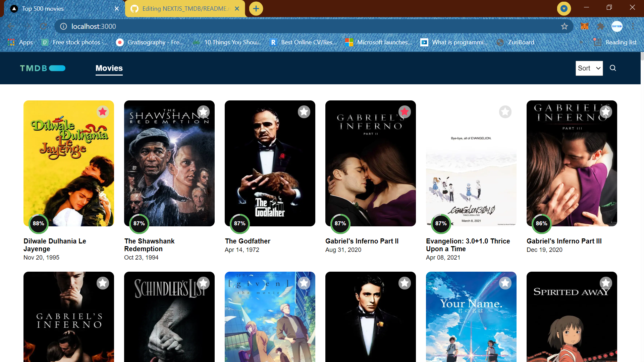Unfavorite Gabriel's Inferno Part II
The width and height of the screenshot is (644, 362).
point(405,111)
